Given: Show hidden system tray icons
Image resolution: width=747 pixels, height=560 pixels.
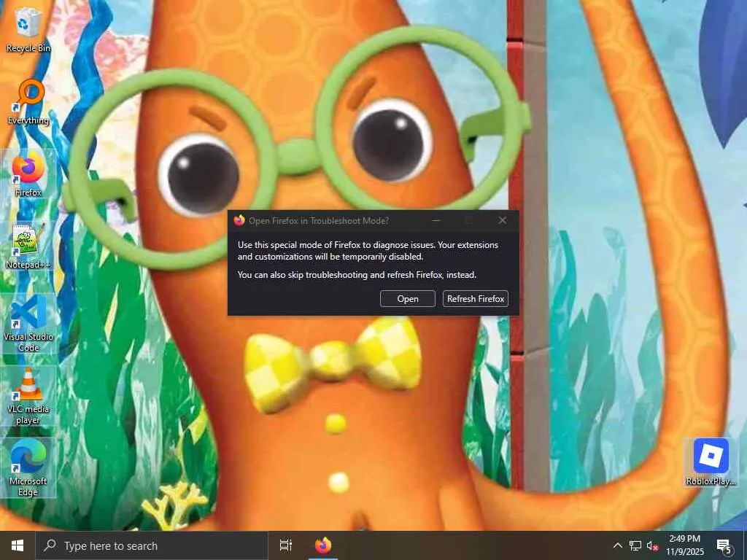Looking at the screenshot, I should click(617, 545).
